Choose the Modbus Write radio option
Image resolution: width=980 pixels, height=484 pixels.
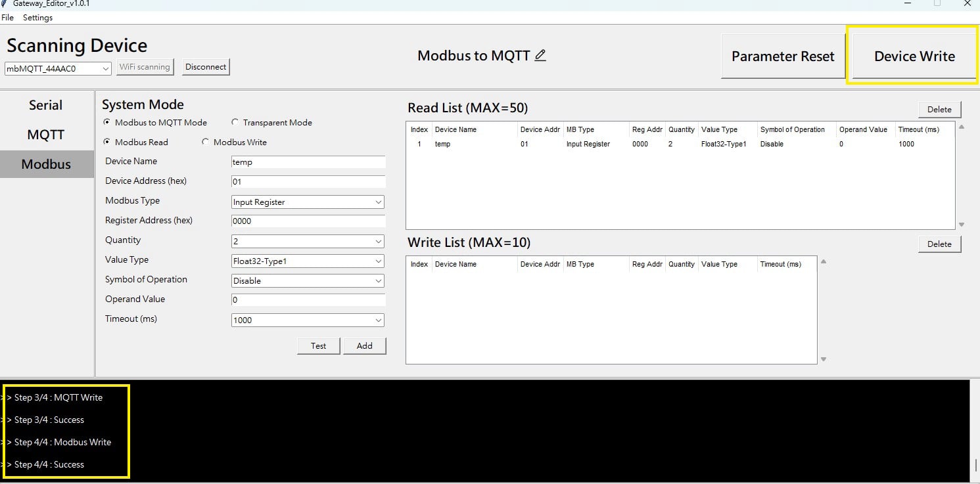(206, 143)
